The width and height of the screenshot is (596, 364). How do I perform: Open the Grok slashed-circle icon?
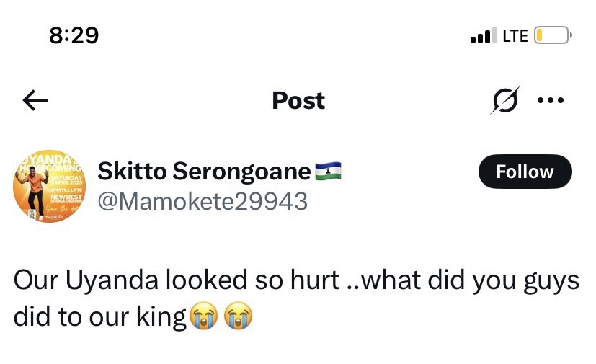click(504, 100)
